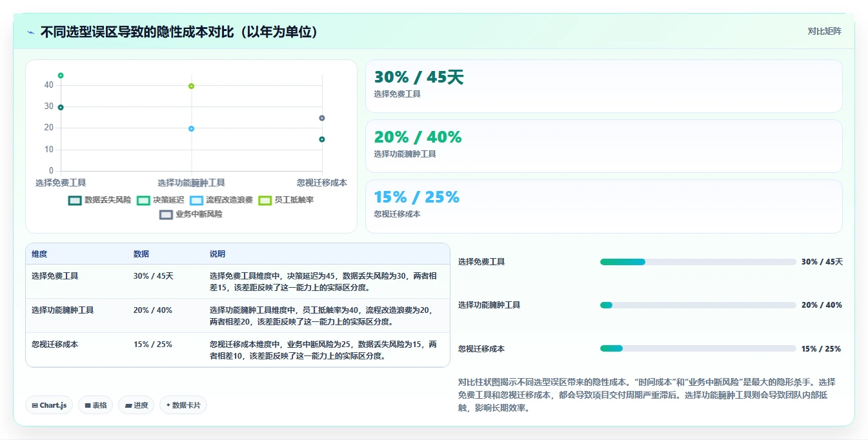This screenshot has height=440, width=868.
Task: Click x-axis label 选择功能臃肿工具
Action: [191, 183]
